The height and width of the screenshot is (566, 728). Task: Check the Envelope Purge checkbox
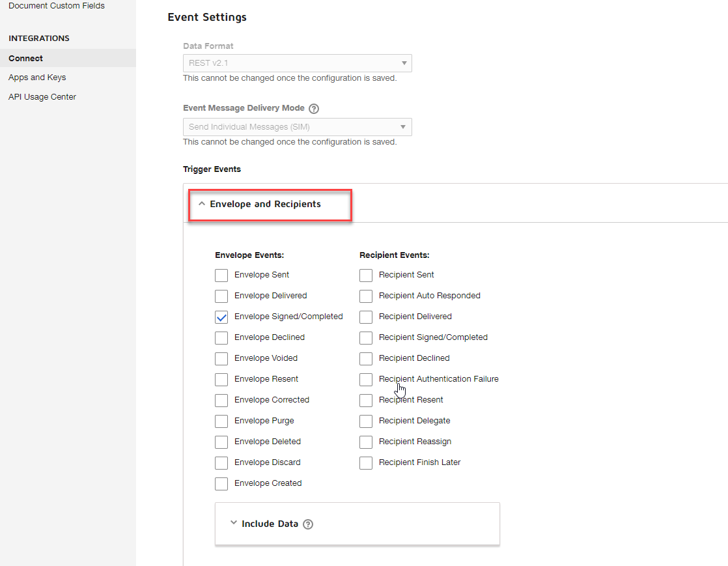point(221,421)
